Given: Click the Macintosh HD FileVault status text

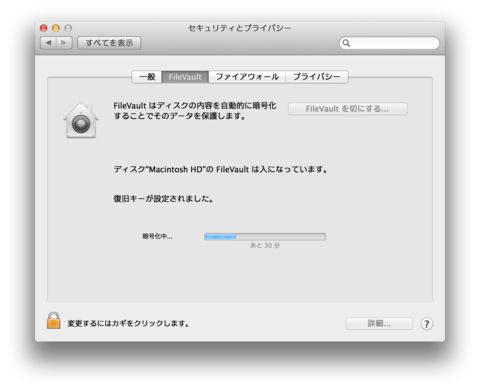Looking at the screenshot, I should (220, 169).
